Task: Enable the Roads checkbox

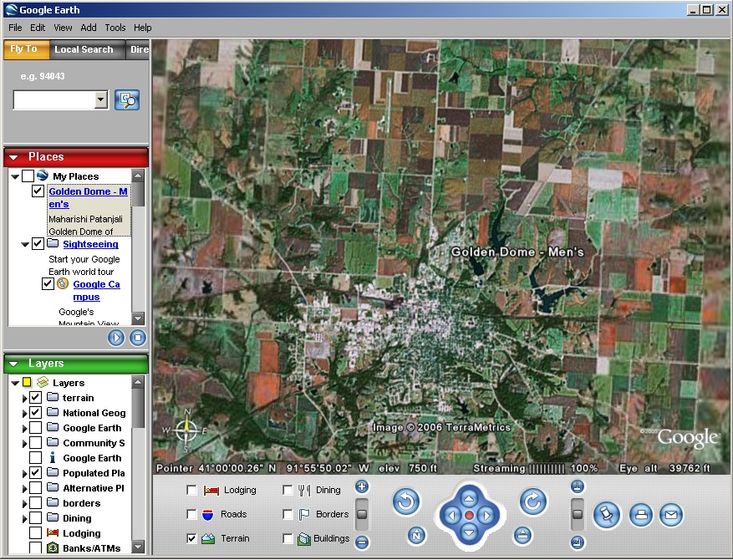Action: pos(191,514)
